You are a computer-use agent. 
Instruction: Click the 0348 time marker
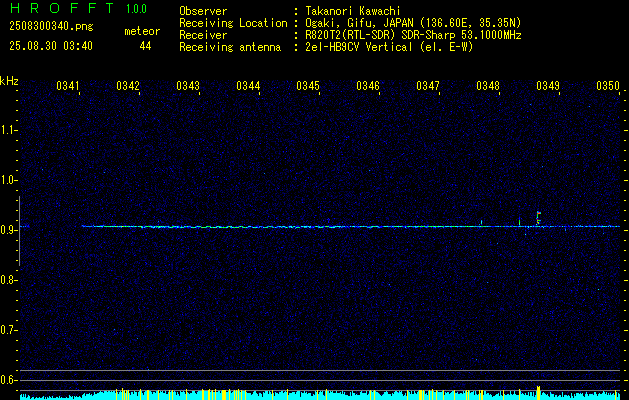coord(488,85)
